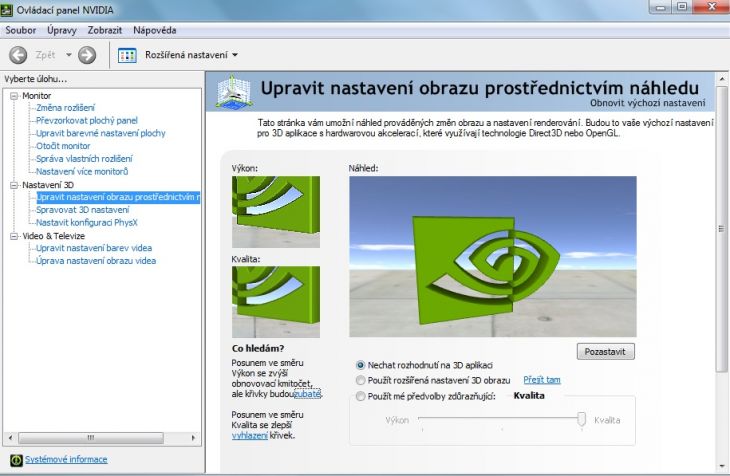Image resolution: width=730 pixels, height=476 pixels.
Task: Click the Výkon preview thumbnail
Action: 276,212
